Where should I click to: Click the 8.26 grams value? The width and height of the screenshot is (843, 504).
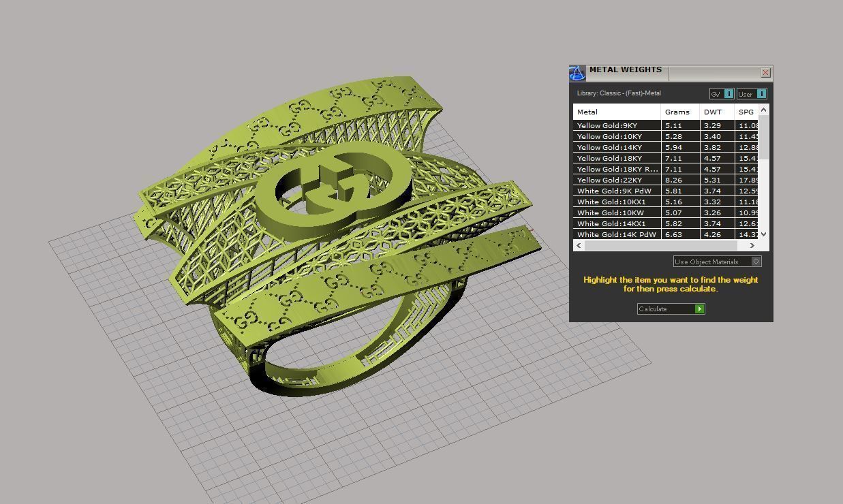pyautogui.click(x=680, y=180)
